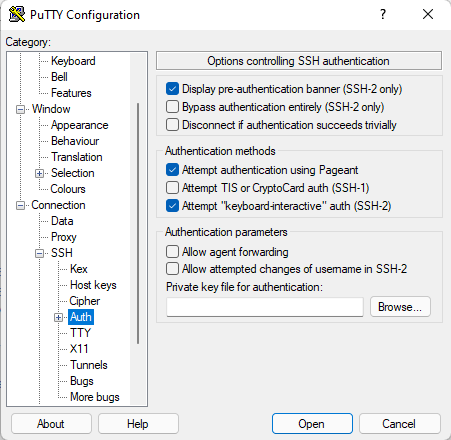Click the Private key file input field
The width and height of the screenshot is (451, 440).
tap(265, 307)
